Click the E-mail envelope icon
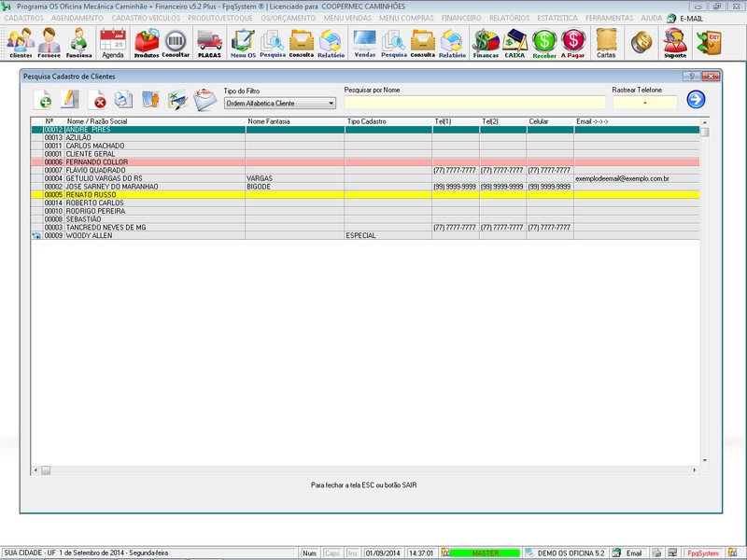Viewport: 747px width, 560px height. [x=204, y=100]
